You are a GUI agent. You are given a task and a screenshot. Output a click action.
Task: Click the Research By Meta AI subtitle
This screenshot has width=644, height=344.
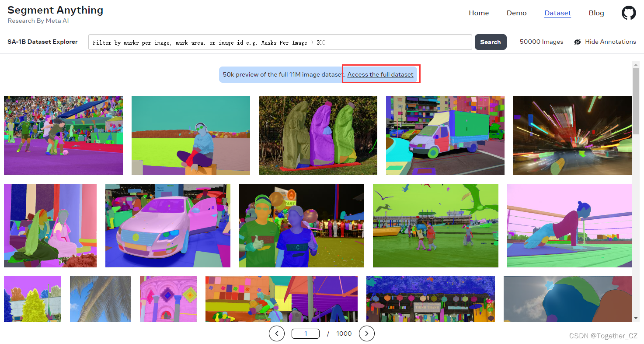pos(38,21)
